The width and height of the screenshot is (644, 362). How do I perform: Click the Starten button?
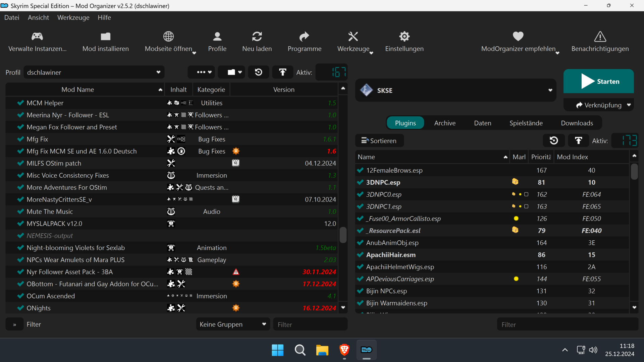coord(599,81)
